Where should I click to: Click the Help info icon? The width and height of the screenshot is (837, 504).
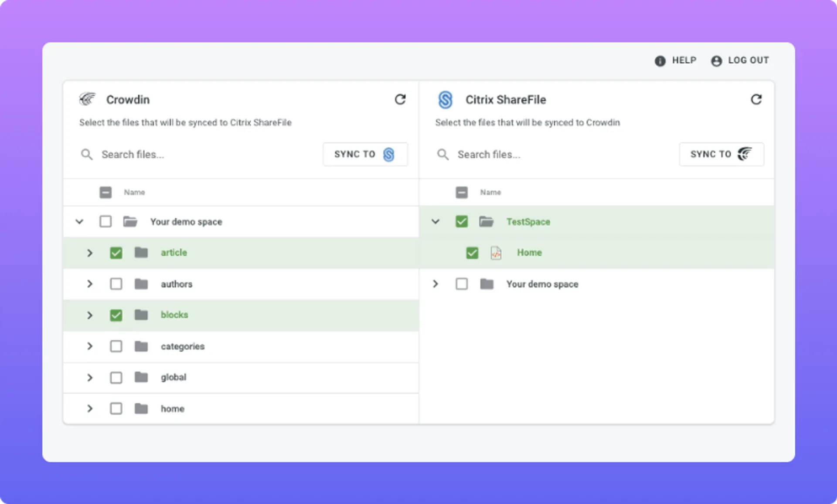coord(660,61)
